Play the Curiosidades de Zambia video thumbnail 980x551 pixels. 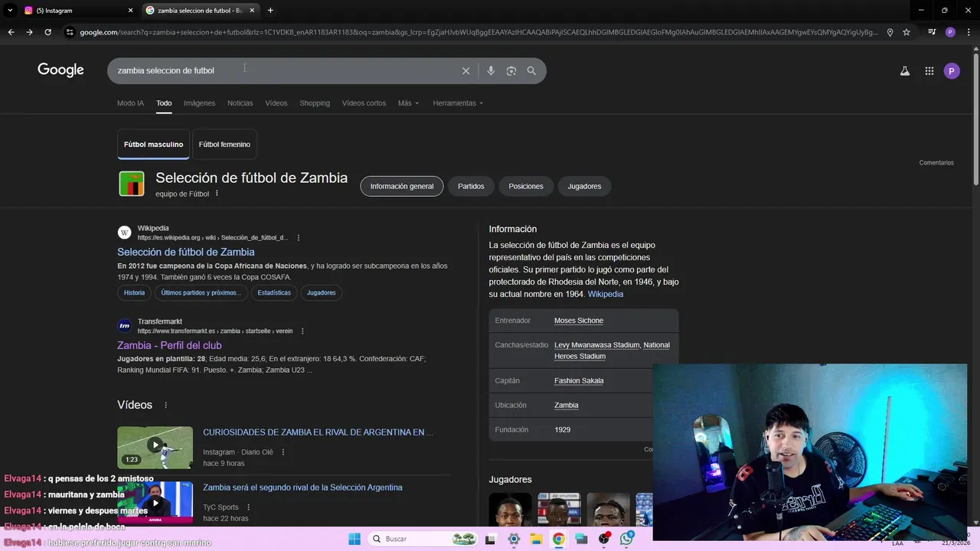155,448
